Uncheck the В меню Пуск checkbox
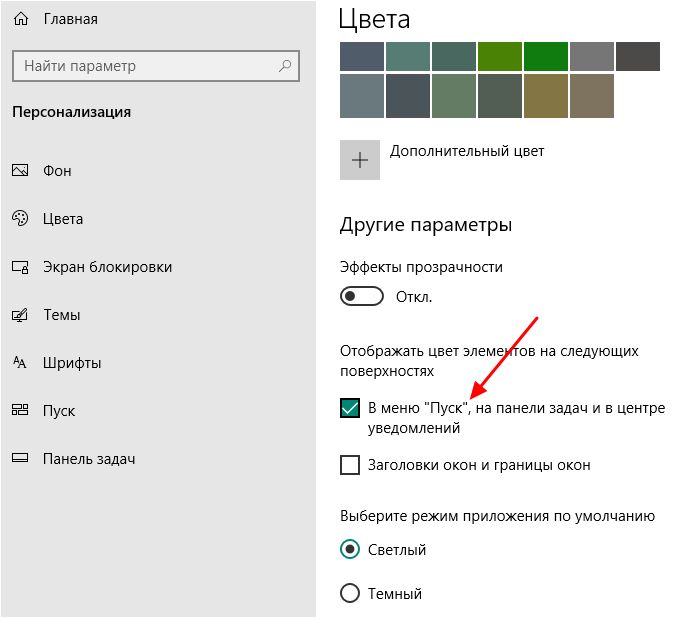 (350, 408)
